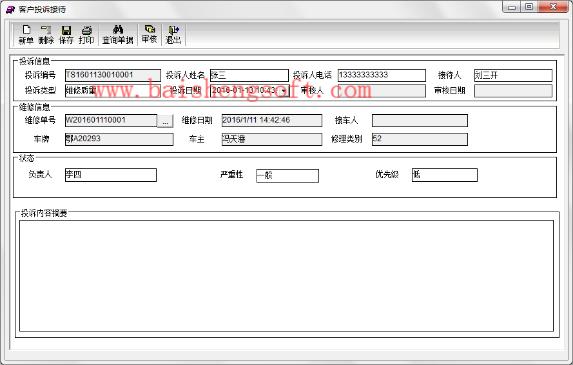The height and width of the screenshot is (365, 573).
Task: Focus the repair category field 52
Action: tap(420, 139)
